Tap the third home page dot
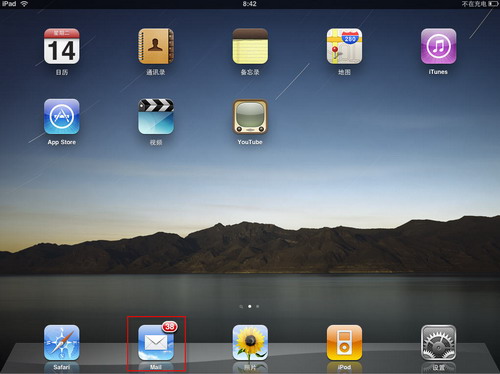This screenshot has height=374, width=500. pyautogui.click(x=258, y=306)
